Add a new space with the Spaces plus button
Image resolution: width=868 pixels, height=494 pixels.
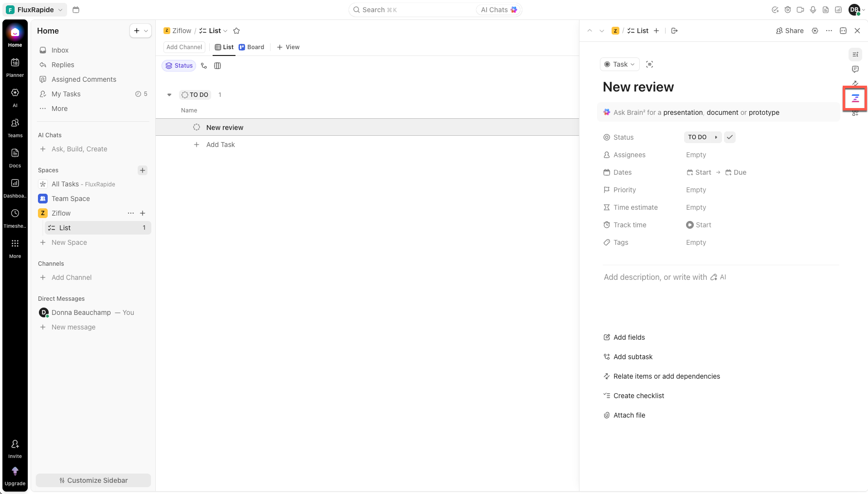point(143,170)
